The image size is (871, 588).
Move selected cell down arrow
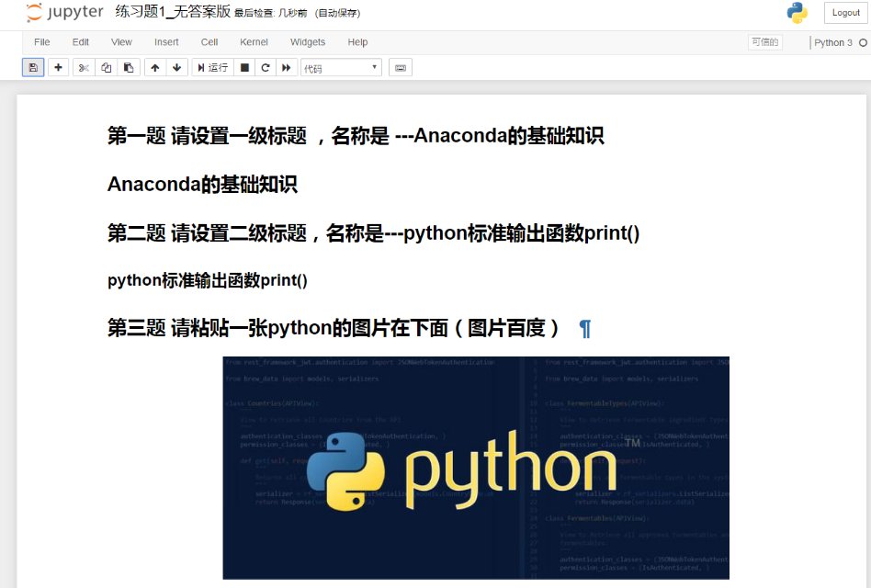[176, 68]
